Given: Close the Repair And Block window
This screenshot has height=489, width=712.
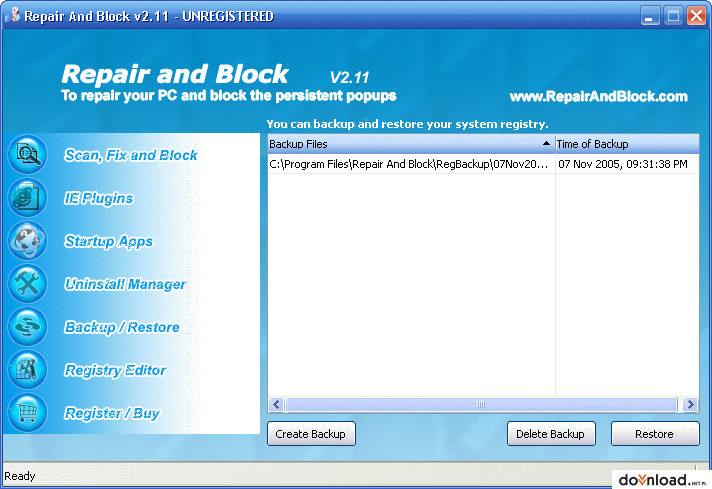Looking at the screenshot, I should tap(696, 16).
